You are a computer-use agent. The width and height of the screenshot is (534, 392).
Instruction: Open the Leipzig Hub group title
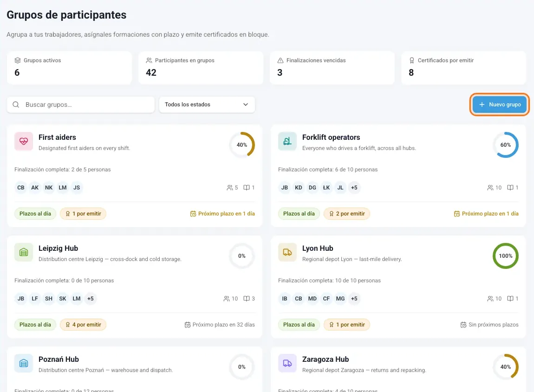point(58,248)
